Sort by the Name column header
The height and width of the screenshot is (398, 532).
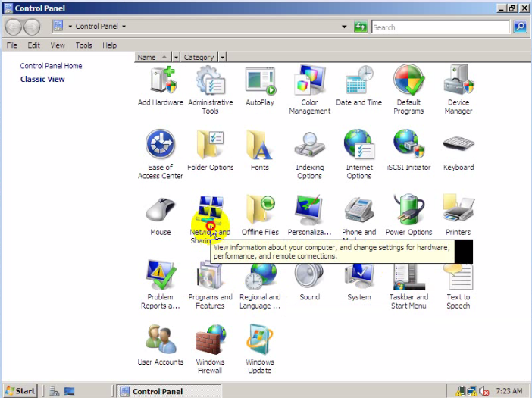[153, 58]
